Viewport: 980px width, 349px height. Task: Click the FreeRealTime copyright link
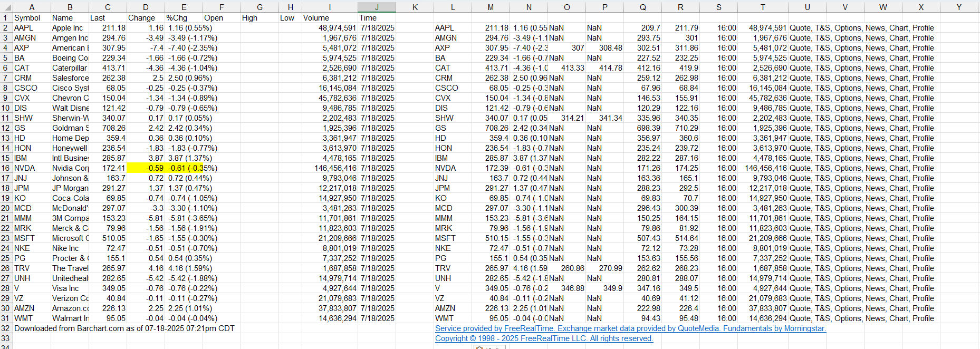[544, 338]
